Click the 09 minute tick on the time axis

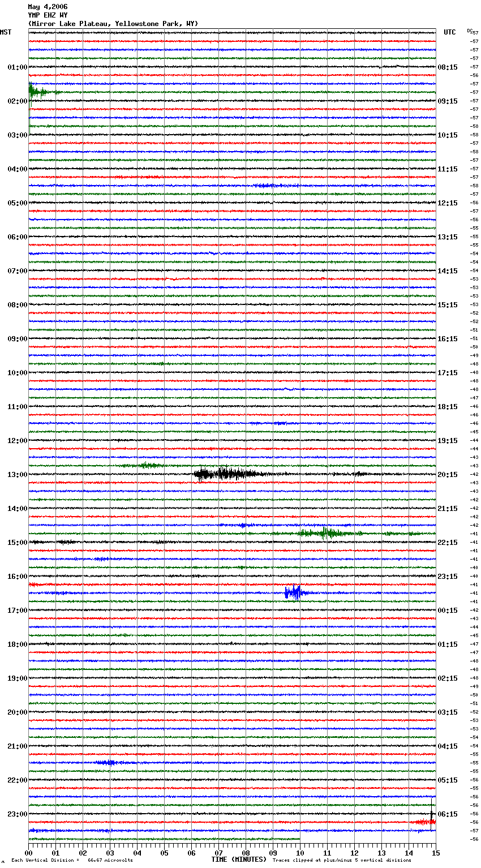click(273, 853)
